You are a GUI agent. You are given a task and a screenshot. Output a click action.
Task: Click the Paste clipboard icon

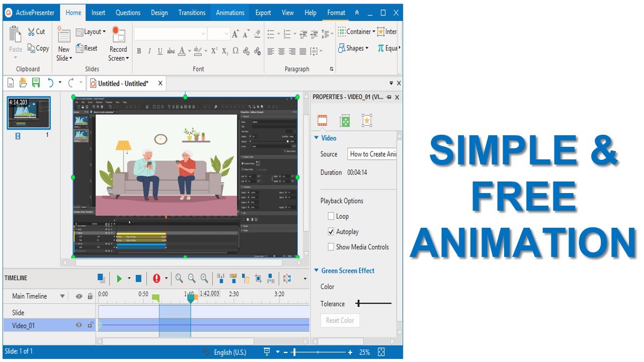click(x=16, y=35)
